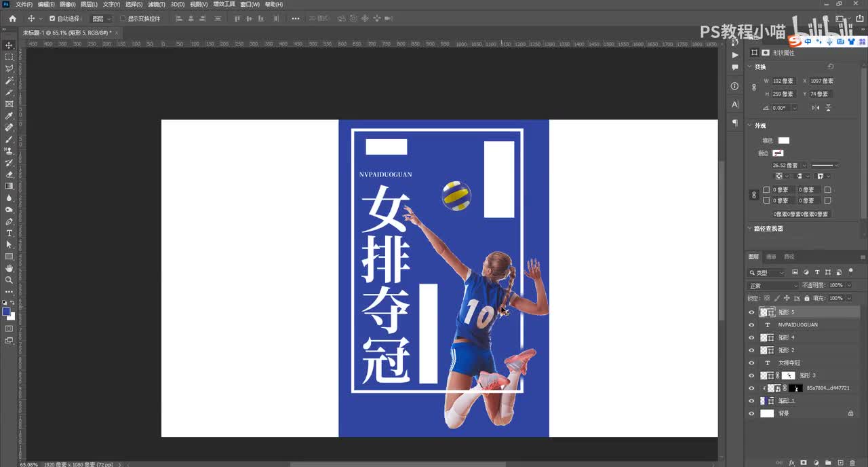Viewport: 868px width, 467px height.
Task: Select the Horizontal Type tool
Action: click(9, 233)
